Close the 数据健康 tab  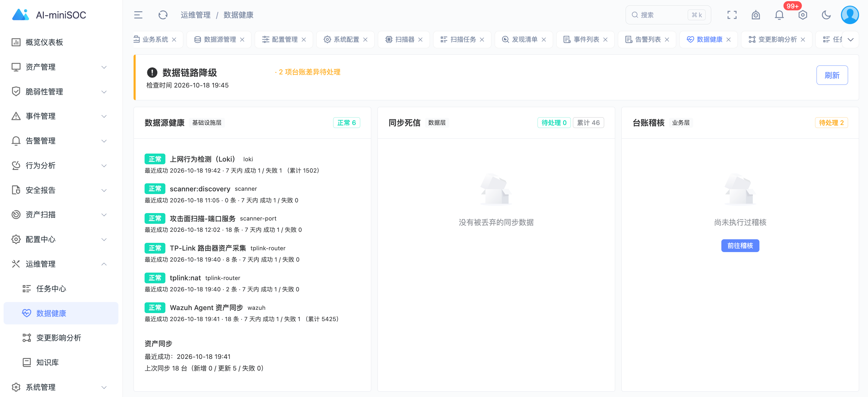(728, 39)
